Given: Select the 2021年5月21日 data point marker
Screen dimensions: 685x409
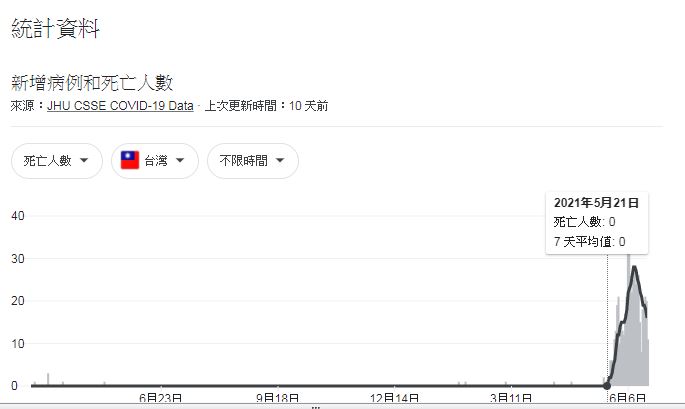Looking at the screenshot, I should (607, 385).
